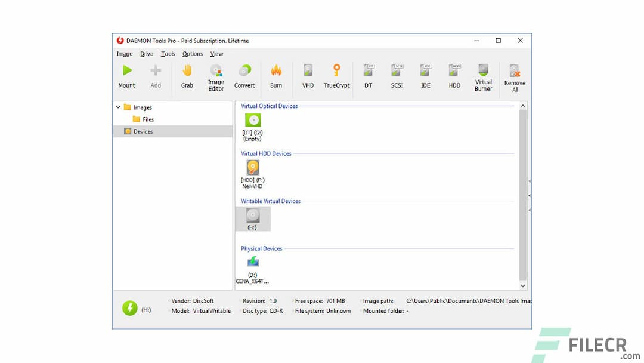Screen dimensions: 644x363
Task: Add a SCSI virtual drive
Action: tap(397, 76)
